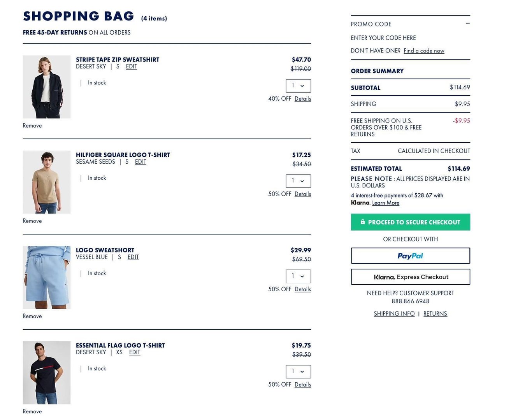This screenshot has width=518, height=420.
Task: Open the Shipping Info link
Action: 394,314
